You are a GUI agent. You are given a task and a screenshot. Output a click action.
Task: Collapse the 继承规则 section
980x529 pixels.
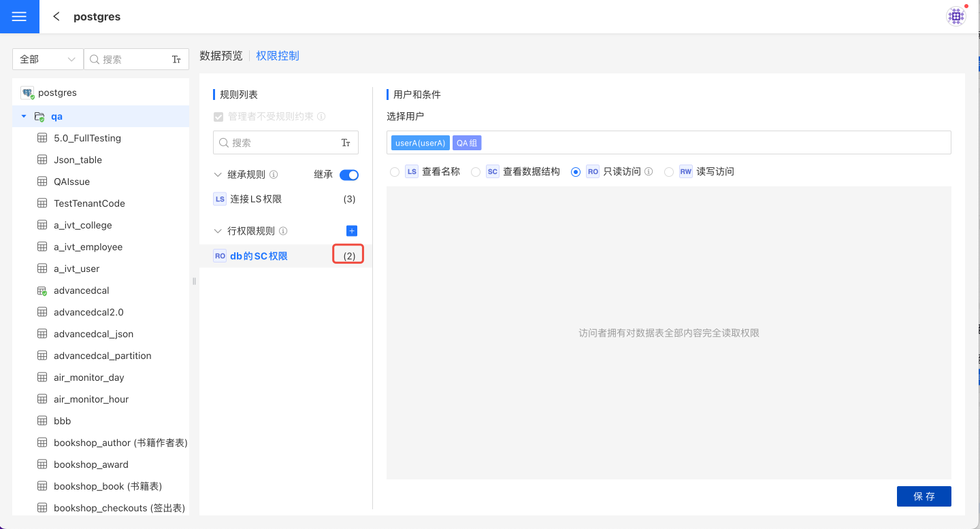(x=218, y=175)
